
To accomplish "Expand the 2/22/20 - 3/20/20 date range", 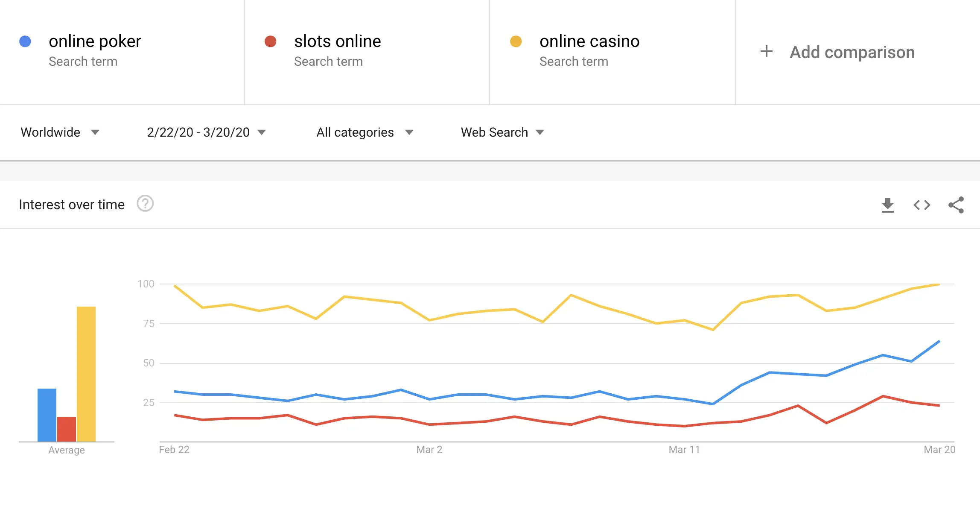I will pos(206,132).
